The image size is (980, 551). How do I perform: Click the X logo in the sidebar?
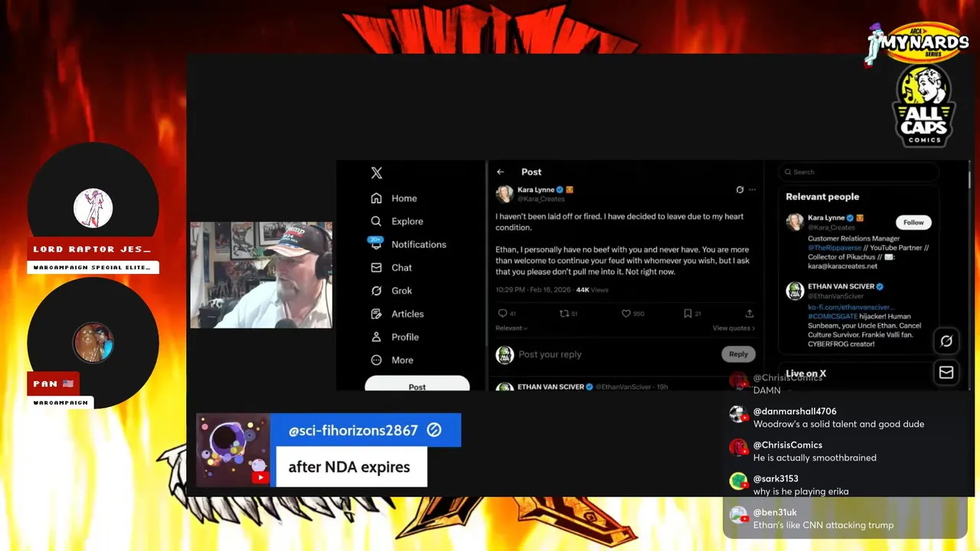376,173
